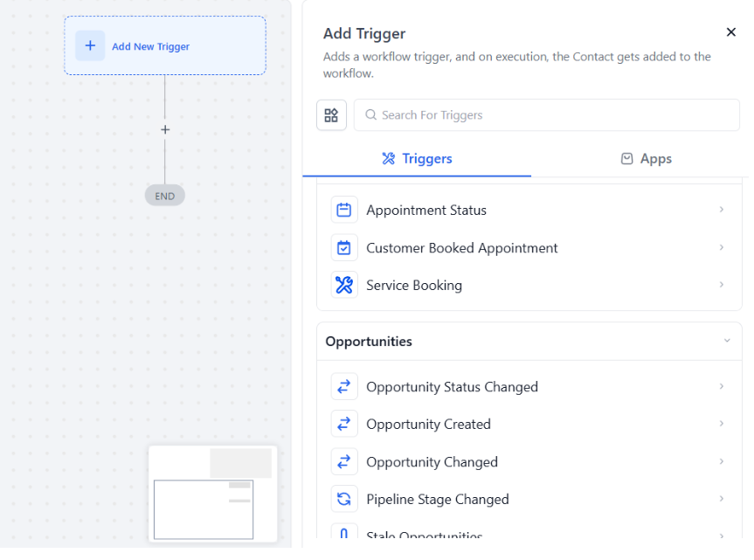Click the Opportunity Created arrows icon

344,424
